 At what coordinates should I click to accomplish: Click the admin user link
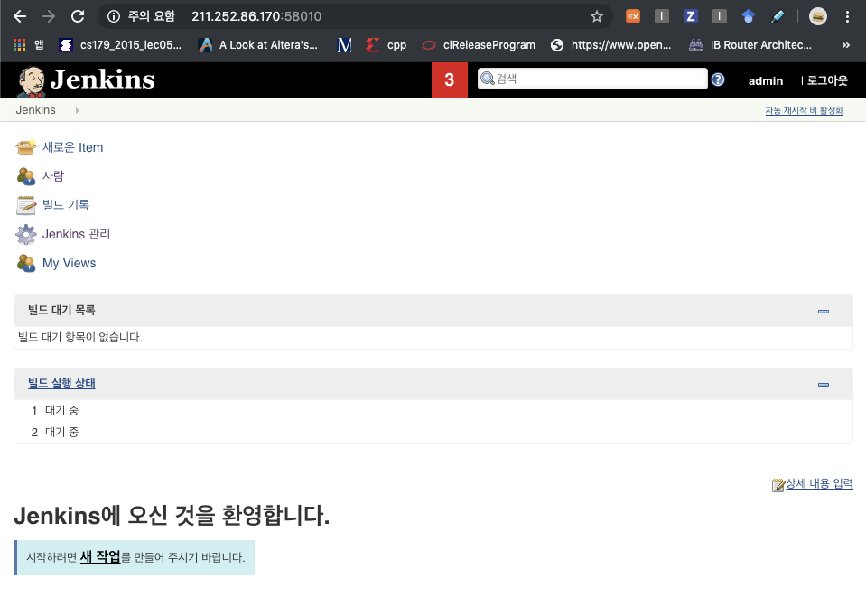pos(766,80)
